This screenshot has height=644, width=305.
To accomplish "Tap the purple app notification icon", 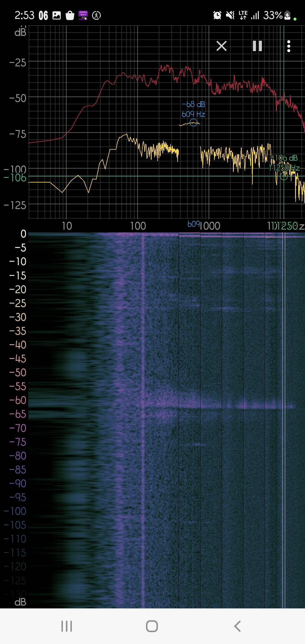I will click(x=83, y=15).
